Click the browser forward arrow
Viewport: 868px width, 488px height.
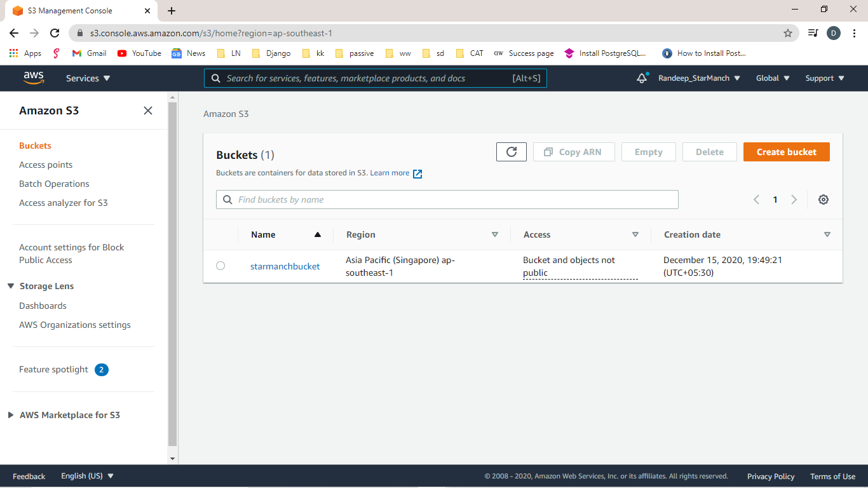pyautogui.click(x=34, y=33)
